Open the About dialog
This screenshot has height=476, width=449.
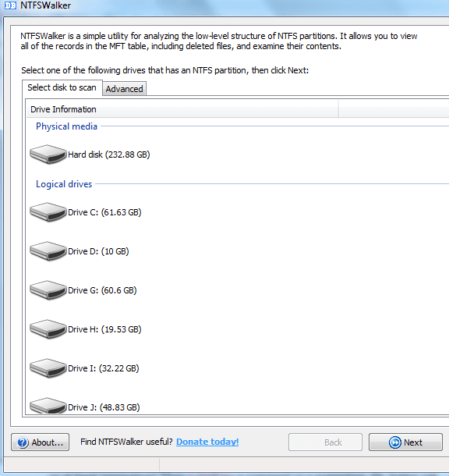(40, 442)
